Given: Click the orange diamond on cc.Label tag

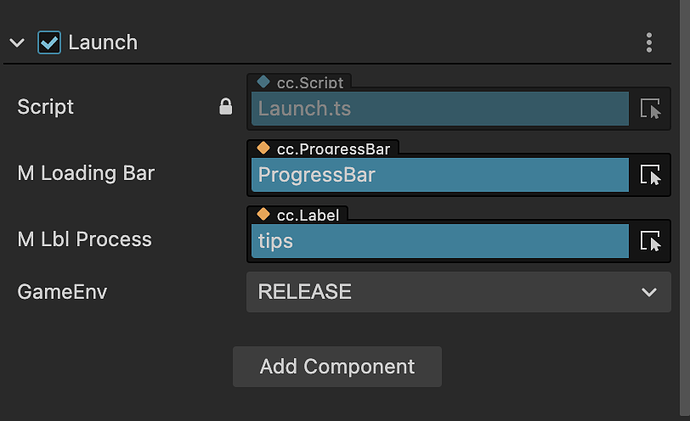Looking at the screenshot, I should click(264, 214).
